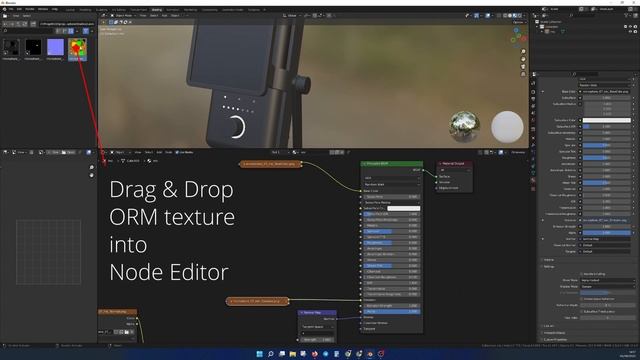Select the Material Output node header

[455, 164]
